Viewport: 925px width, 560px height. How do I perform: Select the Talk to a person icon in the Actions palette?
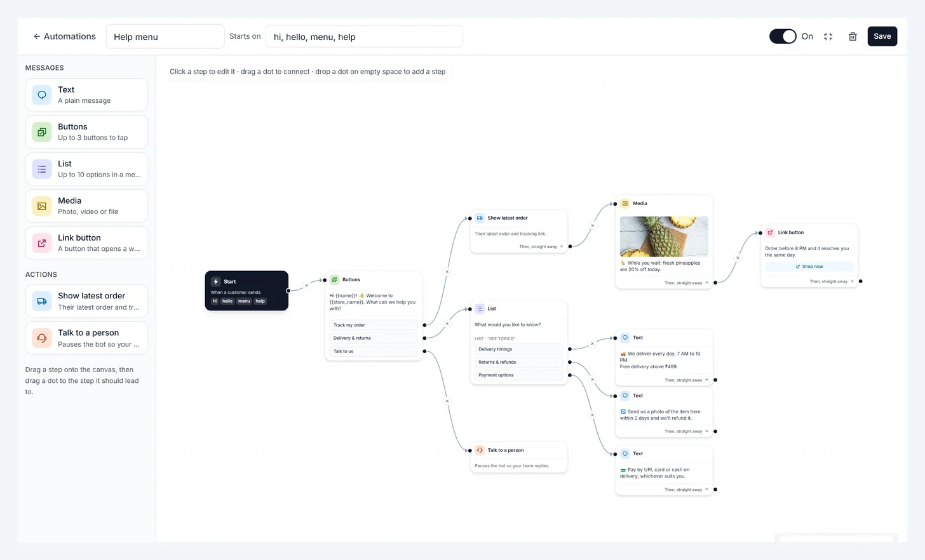[x=42, y=338]
